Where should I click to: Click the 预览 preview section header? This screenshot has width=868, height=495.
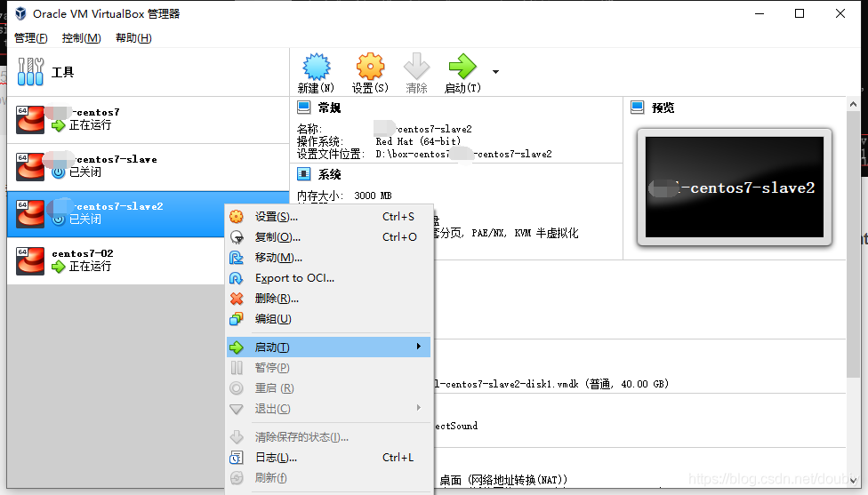click(x=663, y=108)
